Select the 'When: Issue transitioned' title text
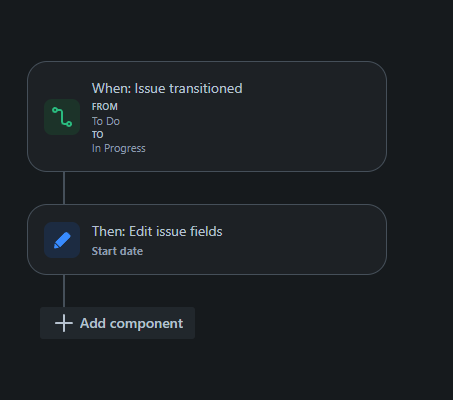 point(167,89)
